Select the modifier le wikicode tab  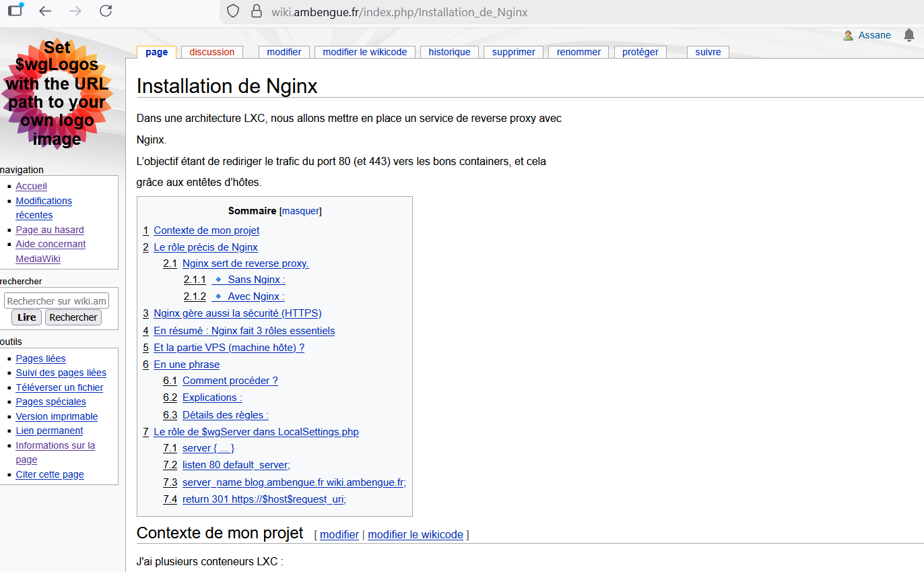[x=364, y=51]
